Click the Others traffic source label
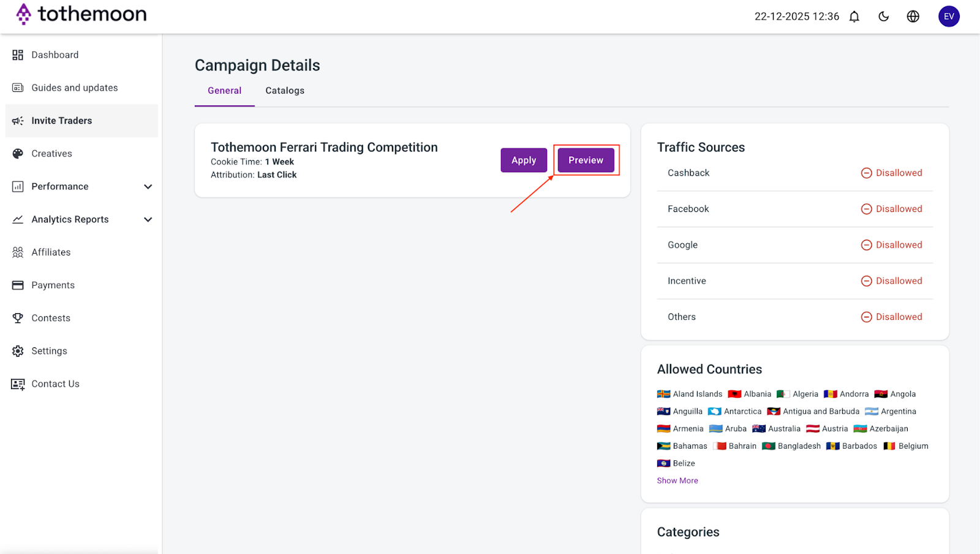This screenshot has height=554, width=980. click(x=682, y=317)
